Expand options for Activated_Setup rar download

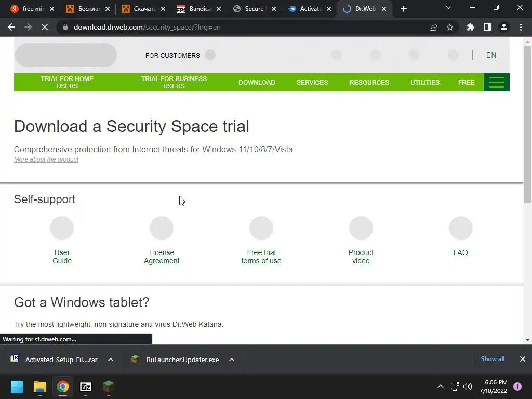pos(111,360)
